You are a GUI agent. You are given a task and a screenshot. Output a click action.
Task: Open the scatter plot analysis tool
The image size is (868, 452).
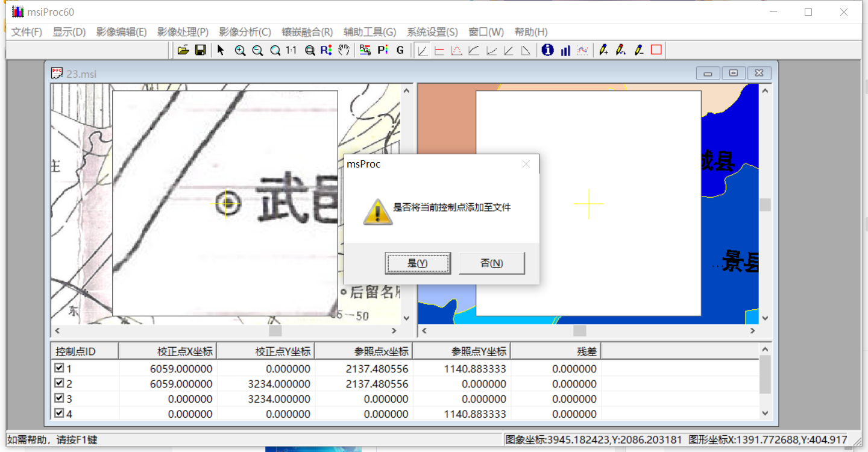point(582,50)
